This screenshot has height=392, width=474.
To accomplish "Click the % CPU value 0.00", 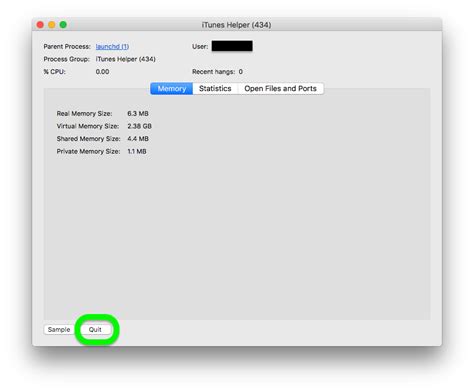I will pos(102,72).
